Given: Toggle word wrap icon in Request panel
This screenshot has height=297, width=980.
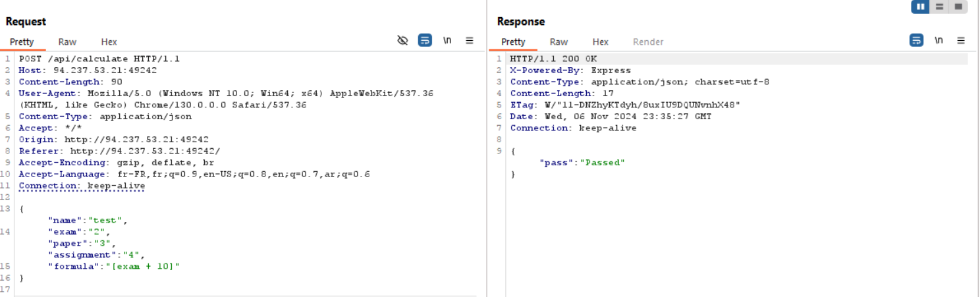Looking at the screenshot, I should tap(425, 41).
